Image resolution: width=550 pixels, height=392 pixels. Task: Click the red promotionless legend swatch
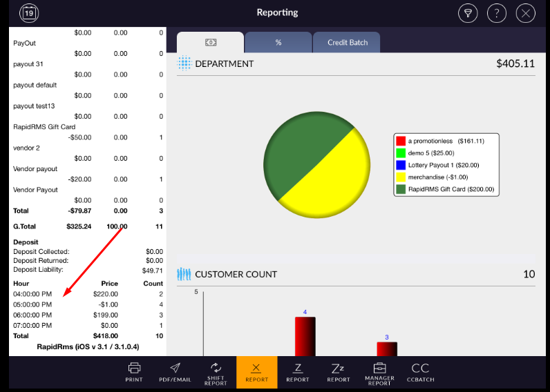pyautogui.click(x=401, y=141)
